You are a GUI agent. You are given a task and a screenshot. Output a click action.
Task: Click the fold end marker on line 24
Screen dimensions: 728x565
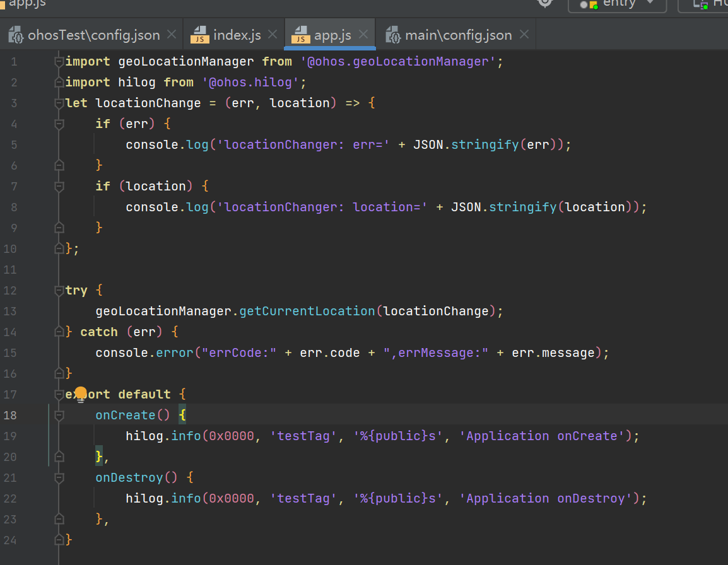[x=59, y=540]
